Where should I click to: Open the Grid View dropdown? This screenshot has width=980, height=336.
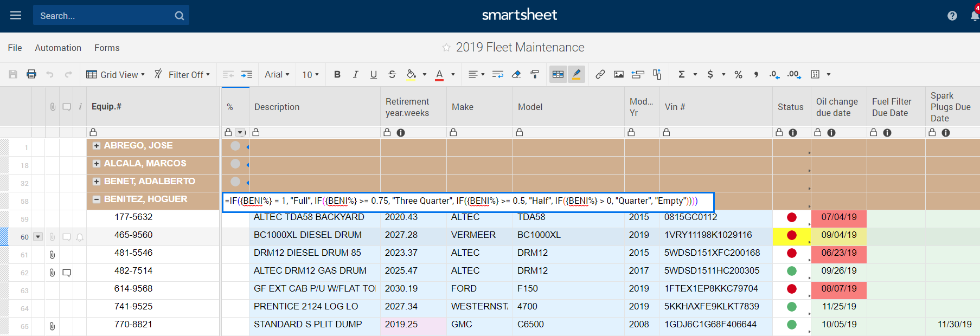pos(116,75)
